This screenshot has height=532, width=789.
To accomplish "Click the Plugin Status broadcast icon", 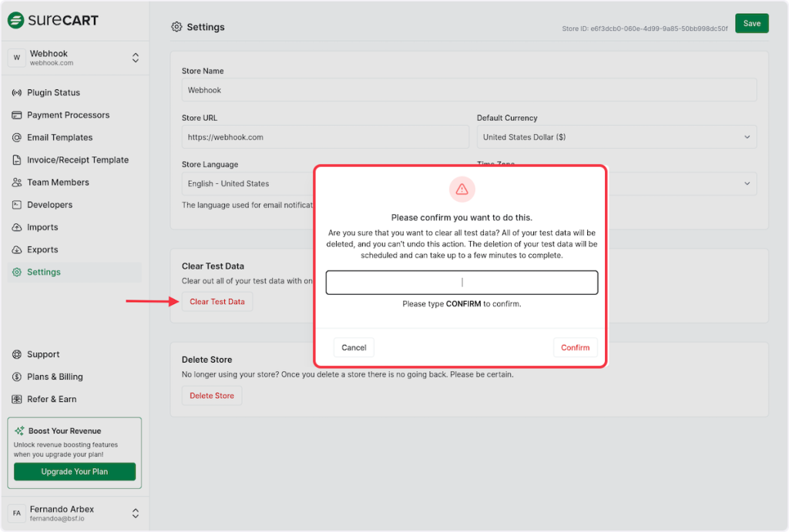I will point(17,92).
